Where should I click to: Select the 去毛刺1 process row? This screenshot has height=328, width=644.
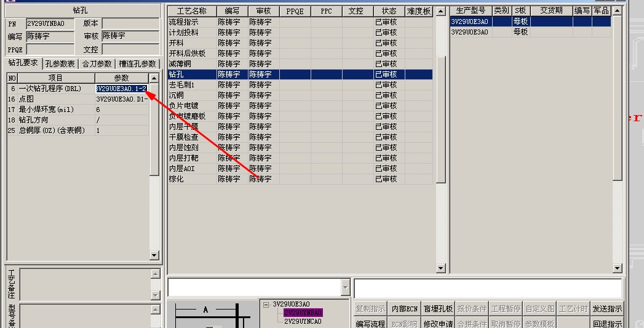pos(300,85)
